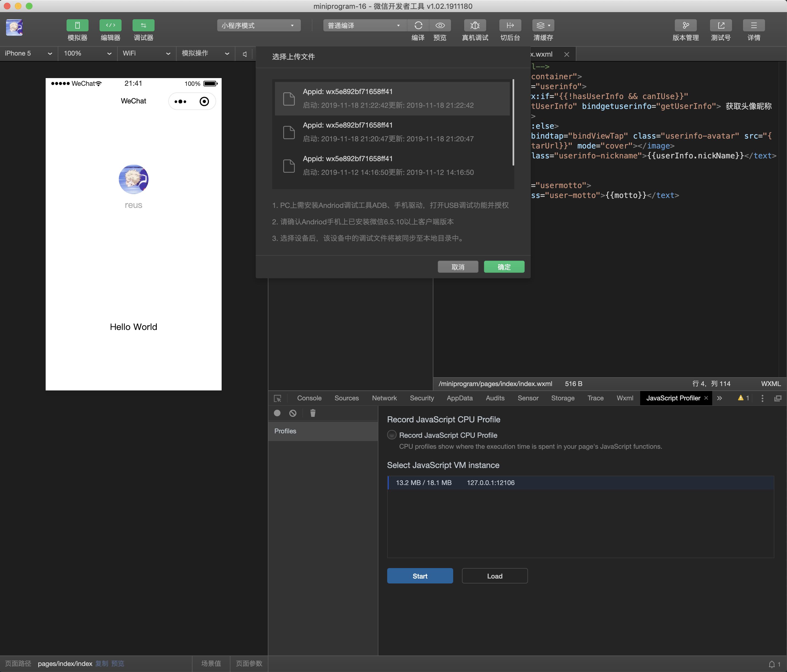Expand more devtools tabs chevron
This screenshot has width=787, height=672.
719,398
